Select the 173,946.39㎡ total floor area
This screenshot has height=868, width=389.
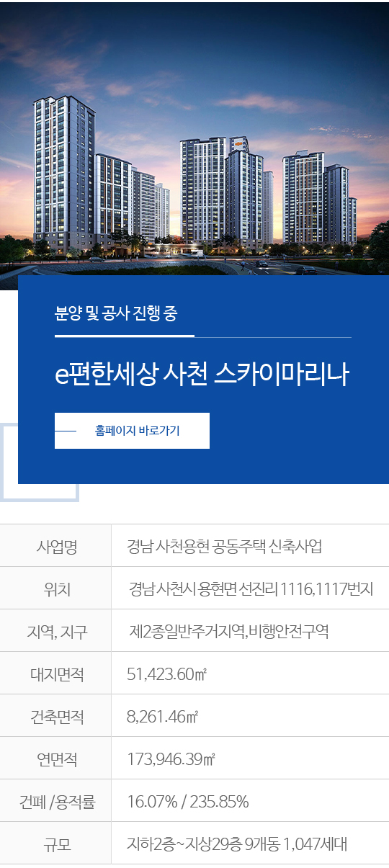point(171,759)
